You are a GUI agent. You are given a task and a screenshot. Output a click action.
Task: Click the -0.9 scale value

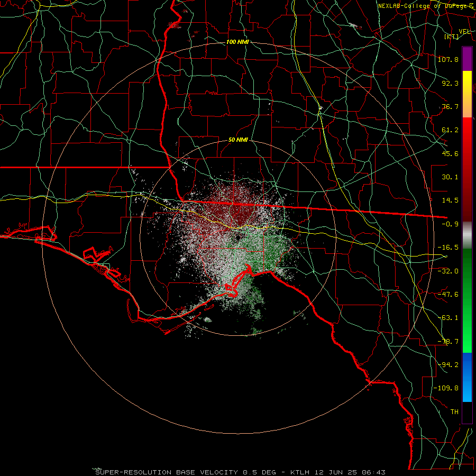(x=450, y=224)
